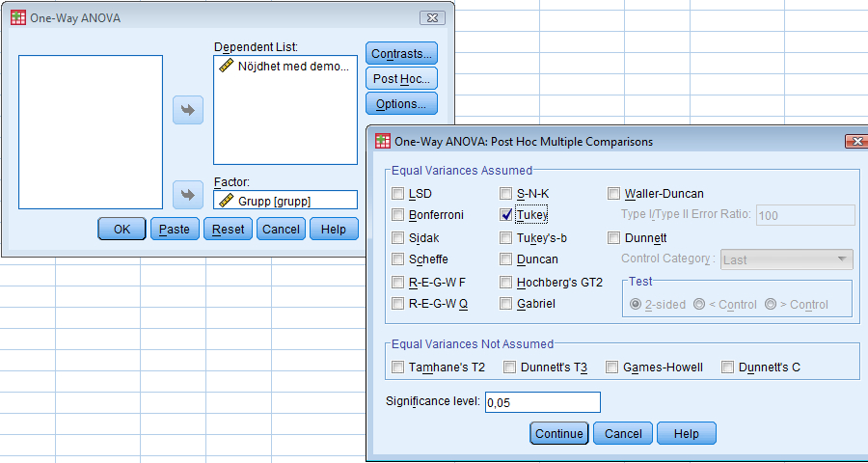
Task: Check the Waller-Duncan option
Action: (x=614, y=193)
